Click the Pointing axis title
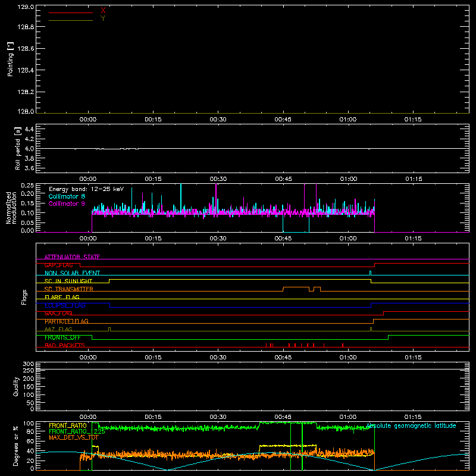 coord(10,59)
